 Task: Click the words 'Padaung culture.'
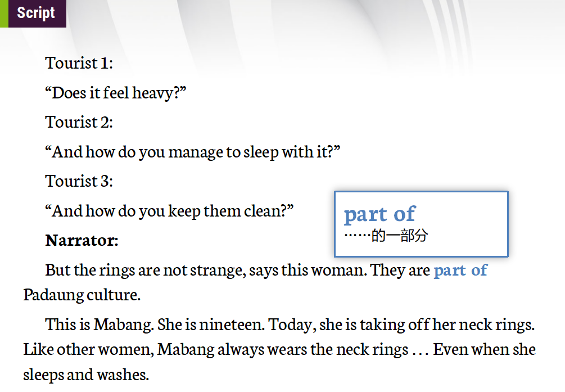(82, 294)
